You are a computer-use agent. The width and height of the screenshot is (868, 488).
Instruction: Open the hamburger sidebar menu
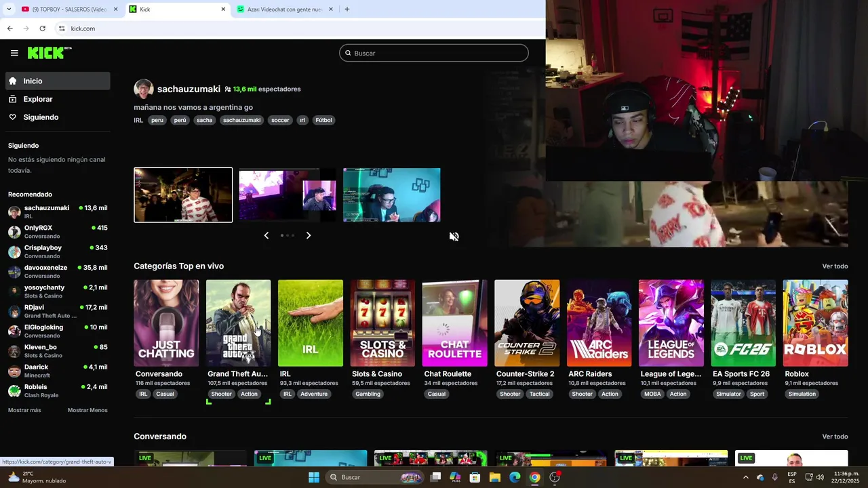coord(14,53)
